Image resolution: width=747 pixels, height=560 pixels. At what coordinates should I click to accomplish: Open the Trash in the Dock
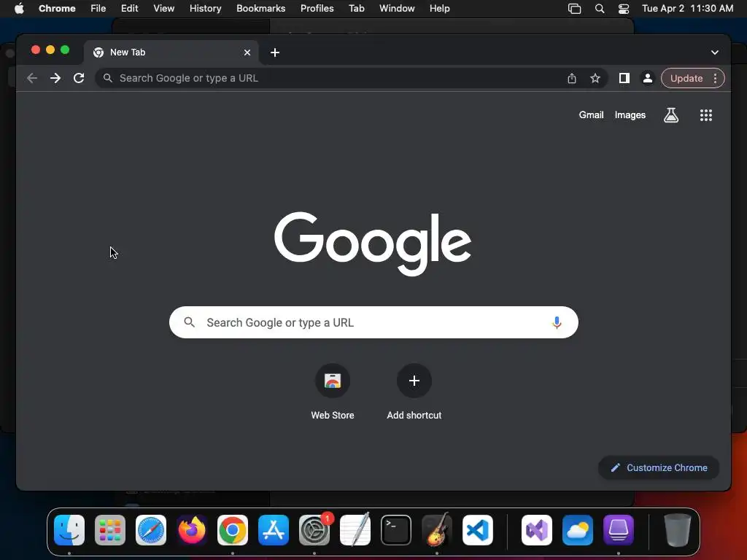point(677,530)
